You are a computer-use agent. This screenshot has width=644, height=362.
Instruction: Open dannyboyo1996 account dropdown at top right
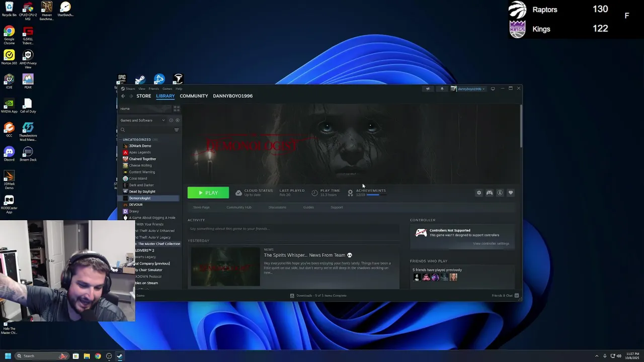tap(468, 88)
